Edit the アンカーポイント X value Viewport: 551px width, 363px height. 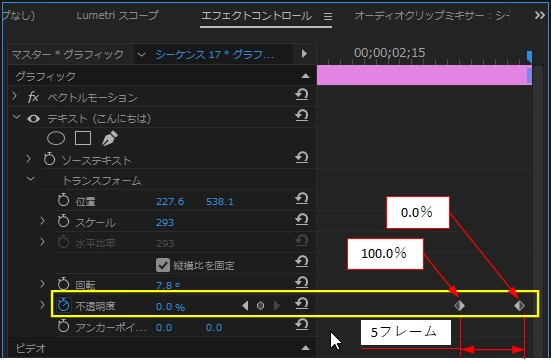pyautogui.click(x=164, y=328)
